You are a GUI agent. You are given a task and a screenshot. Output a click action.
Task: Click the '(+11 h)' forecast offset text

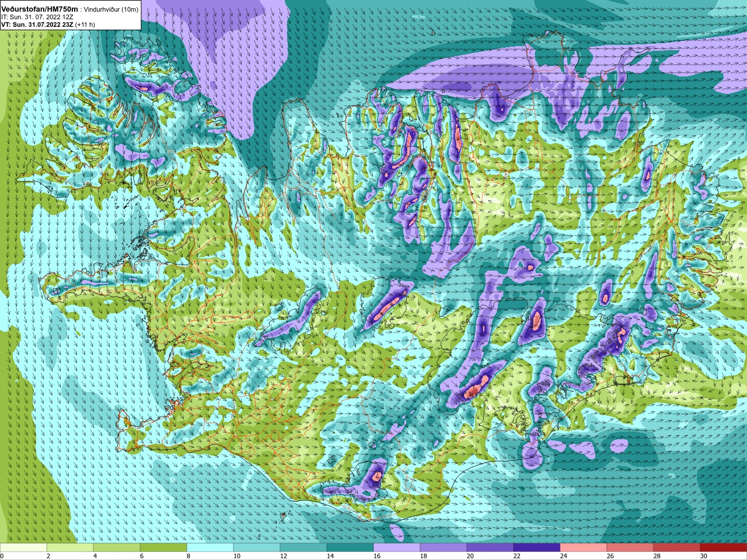coord(85,24)
